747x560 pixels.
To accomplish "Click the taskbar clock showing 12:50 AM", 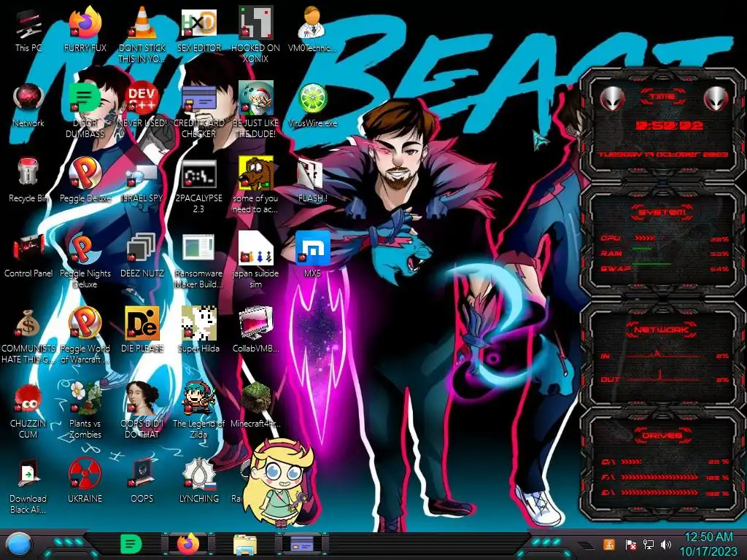I will pyautogui.click(x=708, y=544).
